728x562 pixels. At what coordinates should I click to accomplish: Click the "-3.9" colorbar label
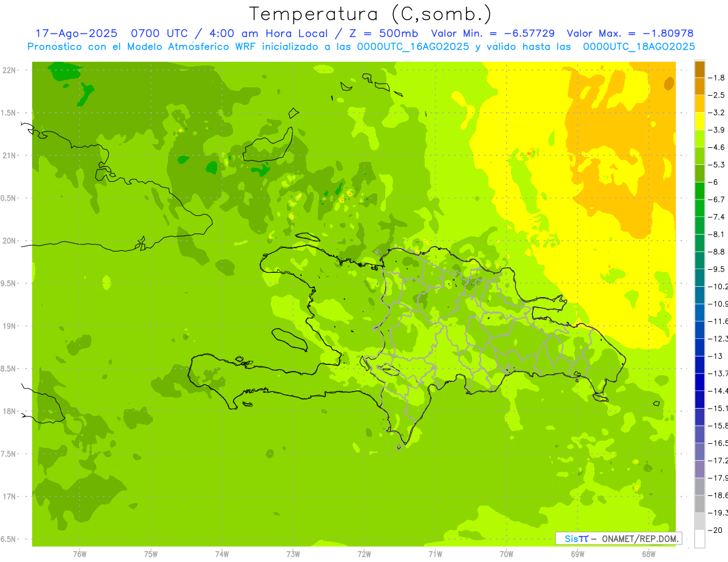click(717, 130)
